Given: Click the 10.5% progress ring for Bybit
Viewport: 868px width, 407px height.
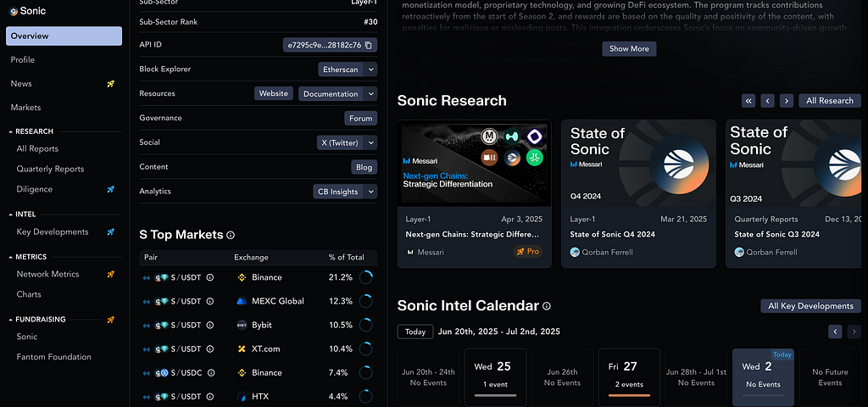Looking at the screenshot, I should click(x=365, y=325).
